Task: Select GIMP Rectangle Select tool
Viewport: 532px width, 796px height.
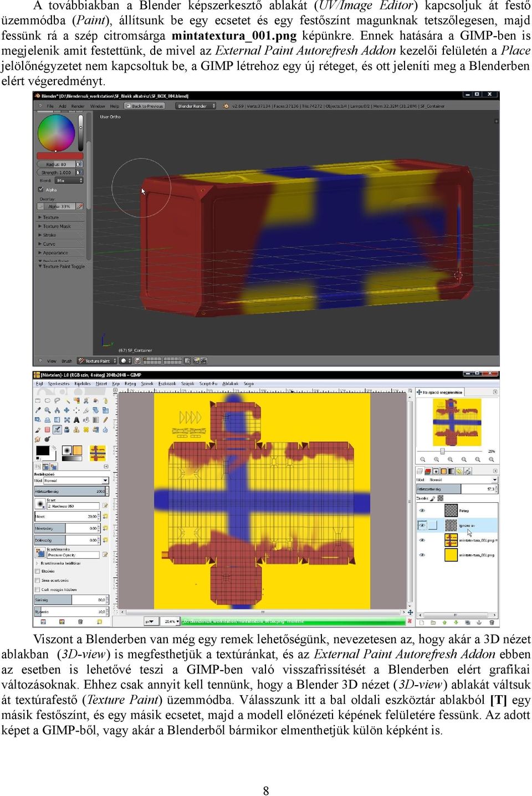Action: click(x=38, y=401)
